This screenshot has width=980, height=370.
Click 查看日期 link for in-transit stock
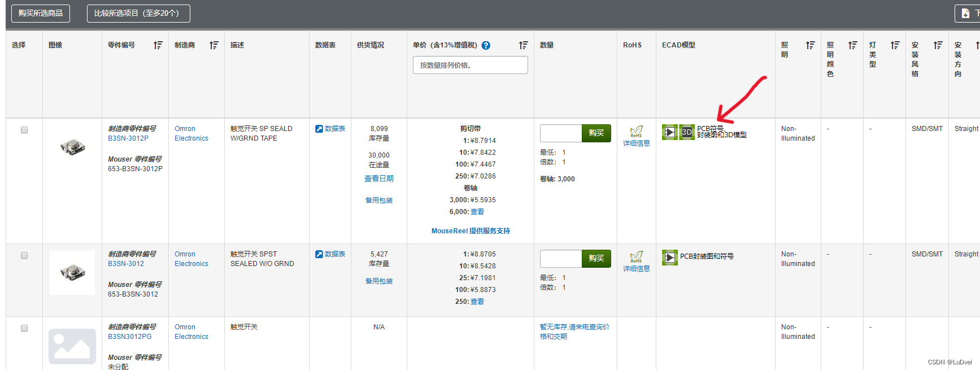379,179
